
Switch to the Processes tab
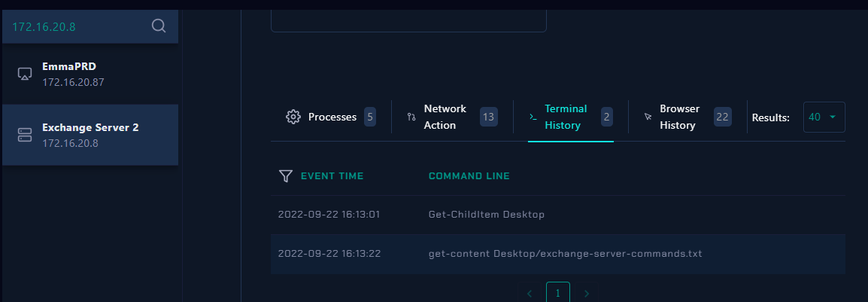pos(331,117)
